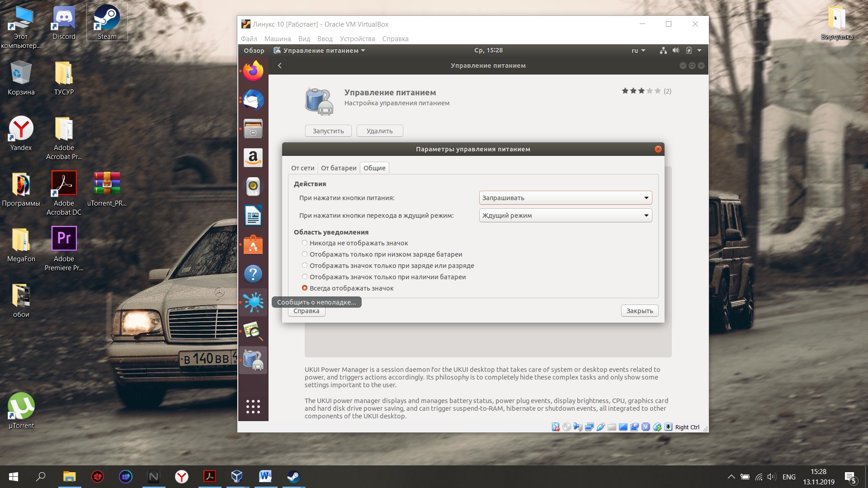Show all applications grid in dock

253,406
